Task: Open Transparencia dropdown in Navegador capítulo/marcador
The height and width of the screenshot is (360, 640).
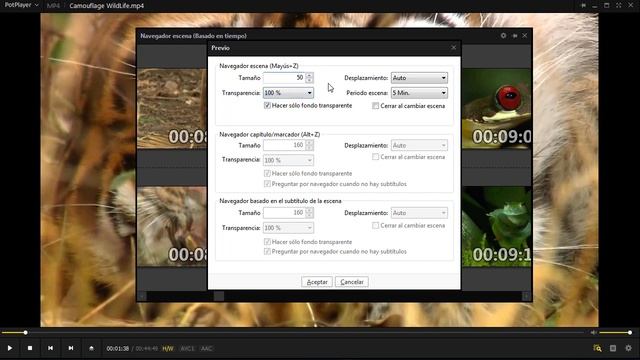Action: (288, 160)
